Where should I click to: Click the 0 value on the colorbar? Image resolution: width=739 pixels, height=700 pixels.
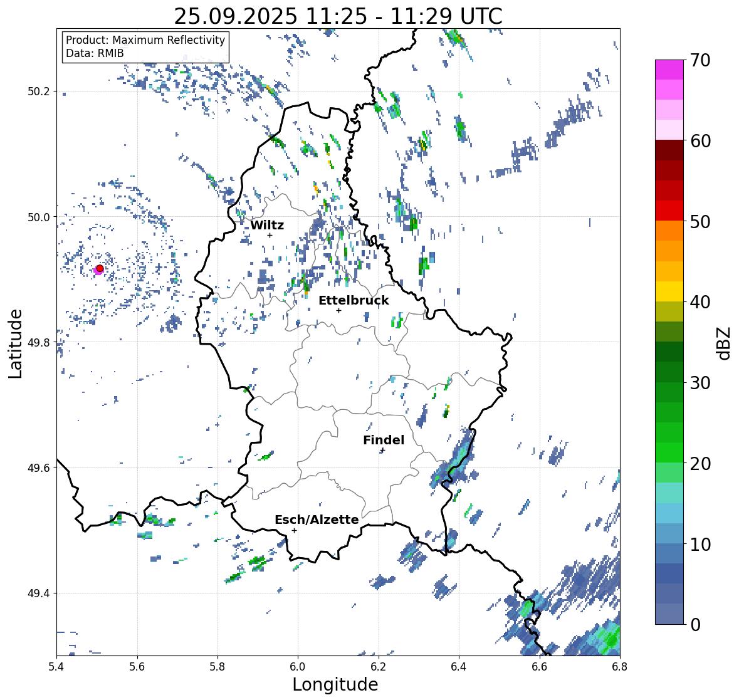[695, 625]
